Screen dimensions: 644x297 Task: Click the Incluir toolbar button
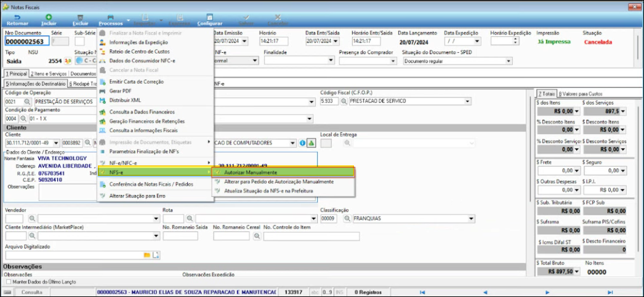tap(49, 20)
